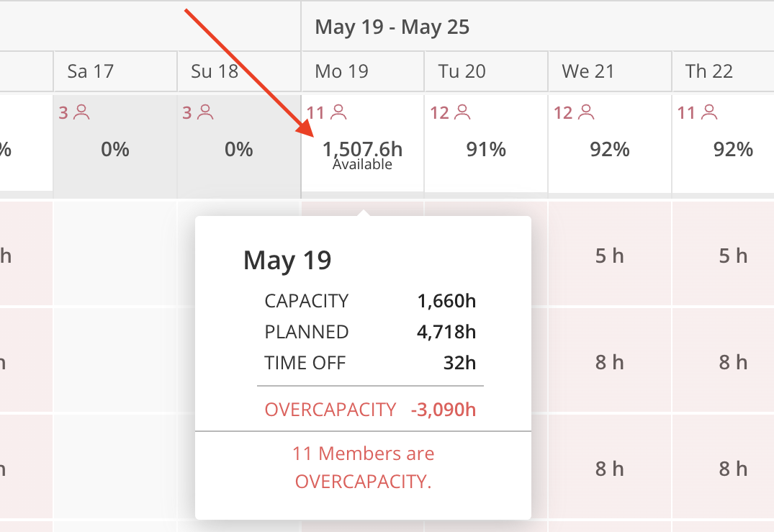Click the 0% cell under Sa 17
The width and height of the screenshot is (774, 532).
[x=115, y=149]
